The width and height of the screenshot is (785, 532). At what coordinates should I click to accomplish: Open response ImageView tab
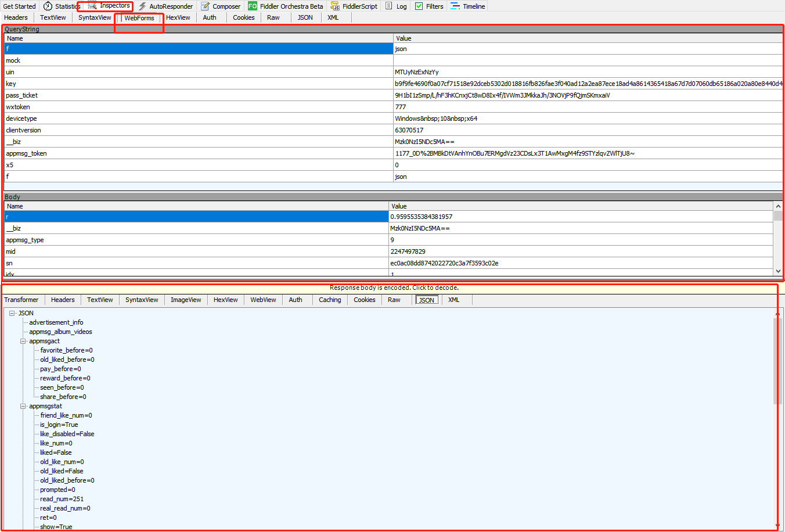tap(186, 300)
